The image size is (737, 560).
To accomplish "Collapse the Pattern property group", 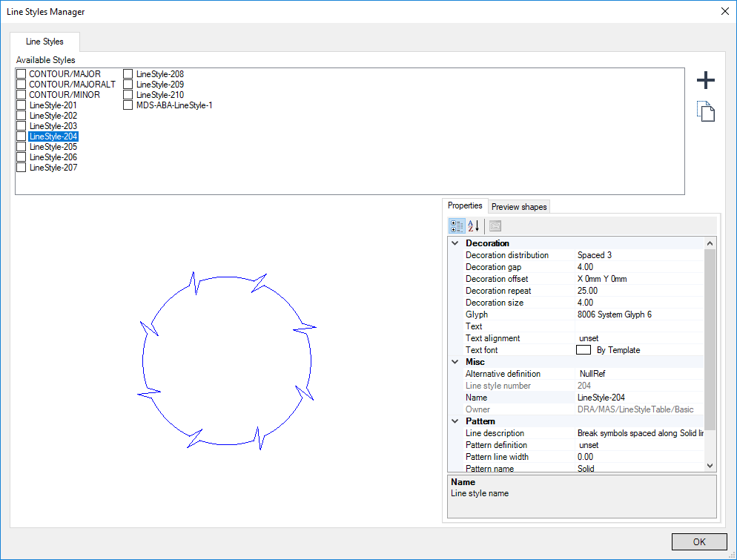I will click(x=455, y=421).
